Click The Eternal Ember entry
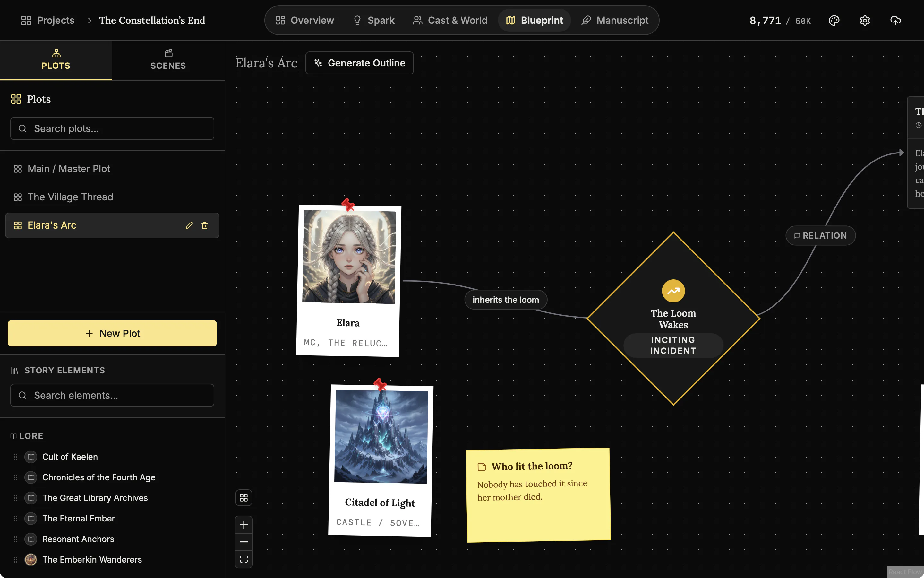Viewport: 924px width, 578px height. coord(78,518)
